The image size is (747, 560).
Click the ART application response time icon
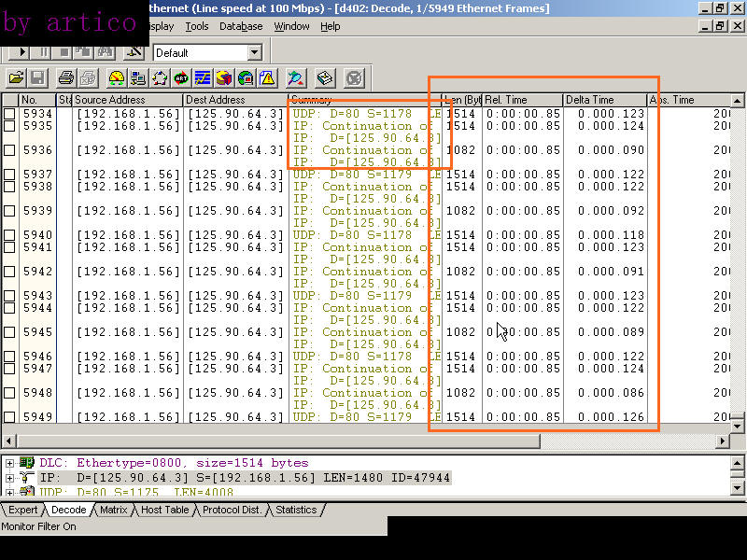[181, 78]
